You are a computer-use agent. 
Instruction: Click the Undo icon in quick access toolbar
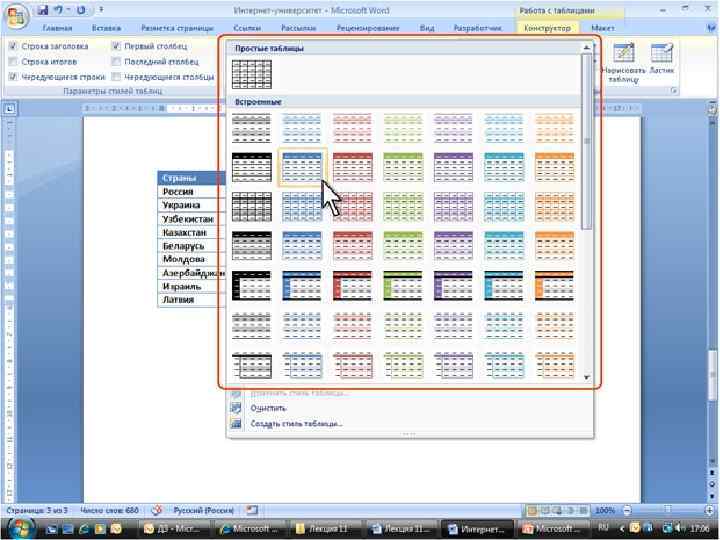coord(58,10)
